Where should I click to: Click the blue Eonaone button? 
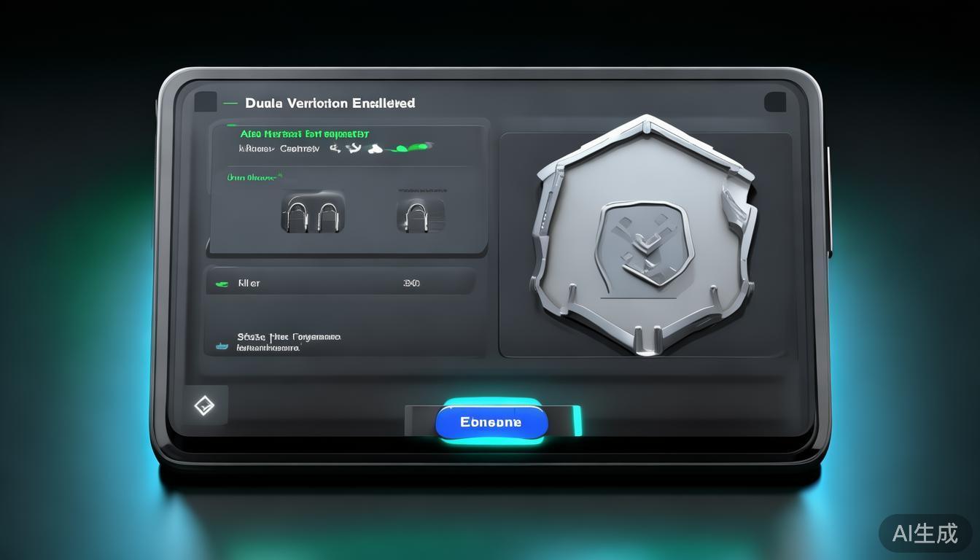pyautogui.click(x=491, y=422)
